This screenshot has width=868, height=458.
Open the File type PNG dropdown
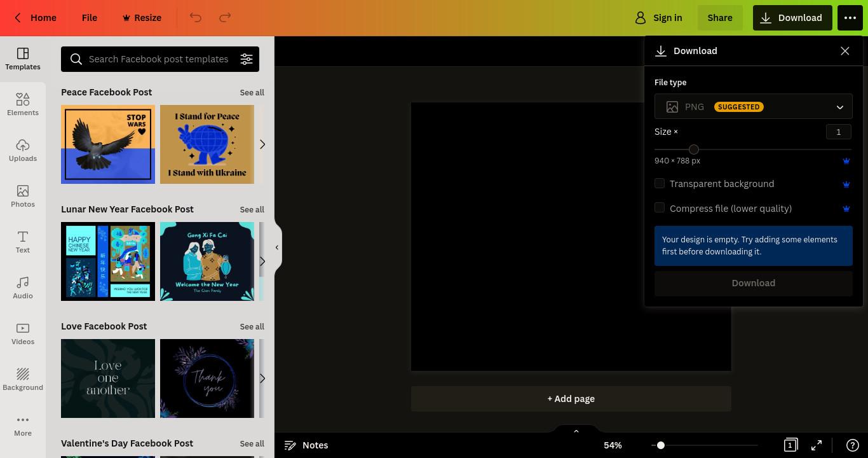click(x=754, y=107)
